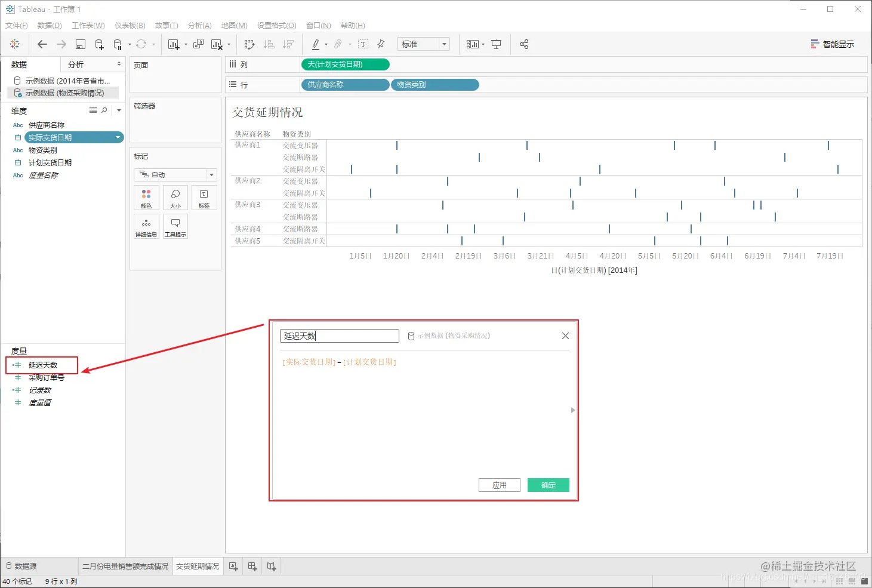The height and width of the screenshot is (588, 872).
Task: Open the 仪表板(B) menu
Action: click(130, 26)
